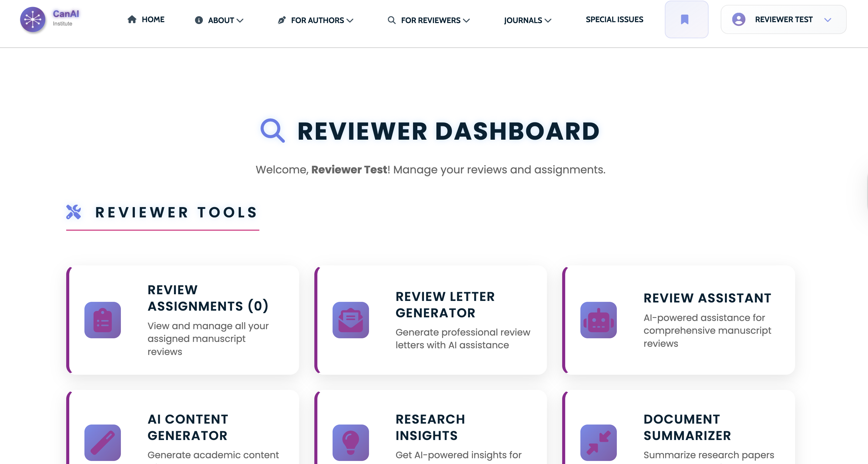This screenshot has height=464, width=868.
Task: Click the envelope icon on Review Letter Generator card
Action: point(350,320)
